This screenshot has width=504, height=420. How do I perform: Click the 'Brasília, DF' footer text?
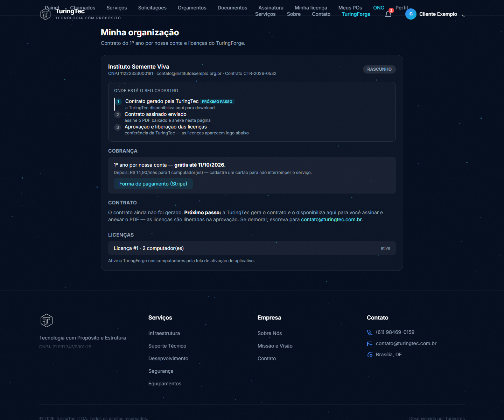[x=389, y=355]
